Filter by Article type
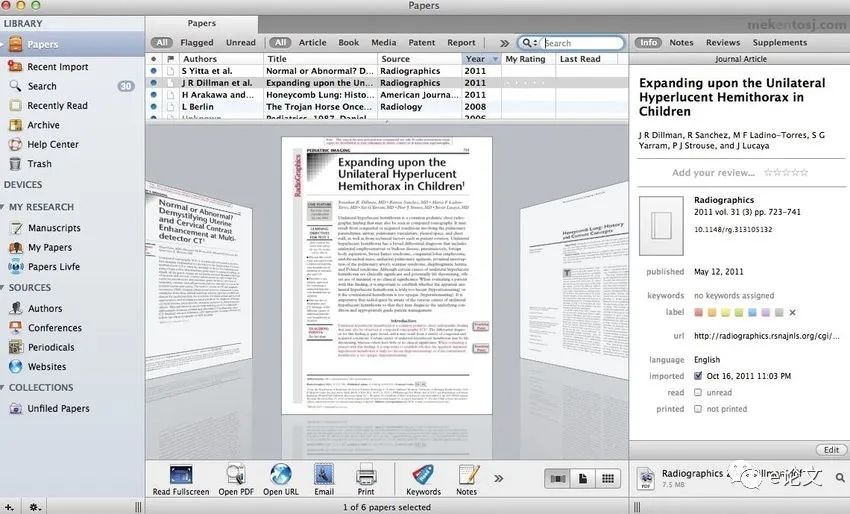This screenshot has width=850, height=514. tap(313, 43)
